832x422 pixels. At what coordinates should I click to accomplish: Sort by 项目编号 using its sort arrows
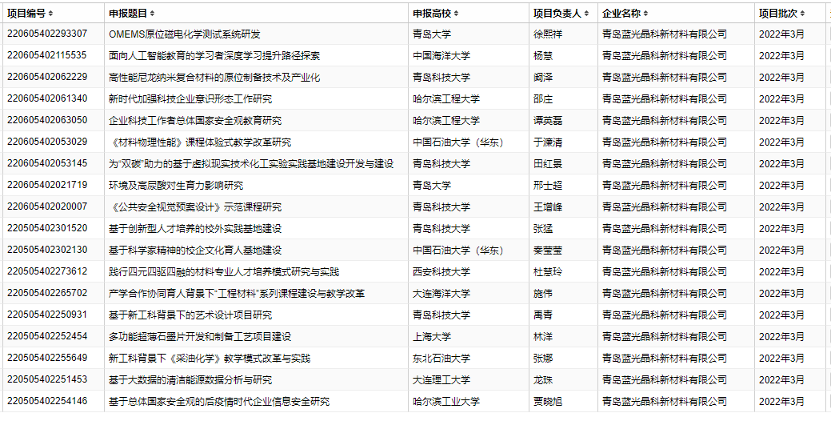[50, 13]
